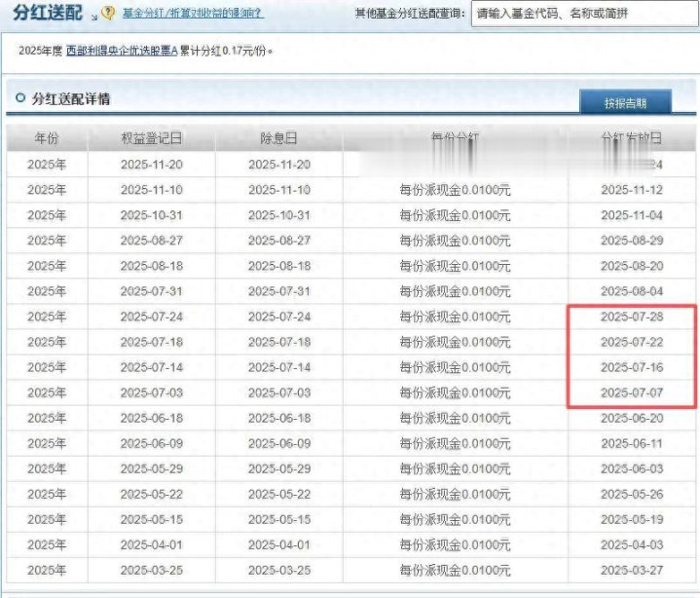Select payout date 2025-11-12
This screenshot has height=598, width=700.
[632, 190]
